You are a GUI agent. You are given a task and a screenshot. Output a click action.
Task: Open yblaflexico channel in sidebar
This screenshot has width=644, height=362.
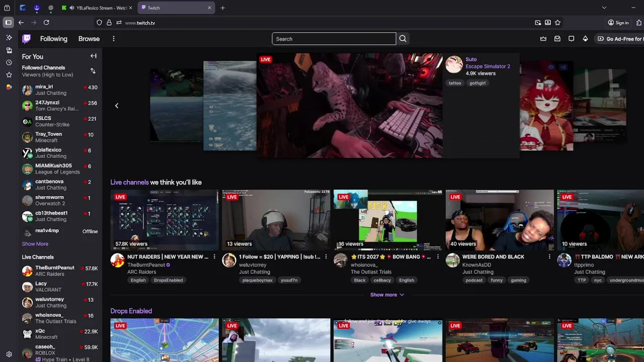tap(60, 153)
